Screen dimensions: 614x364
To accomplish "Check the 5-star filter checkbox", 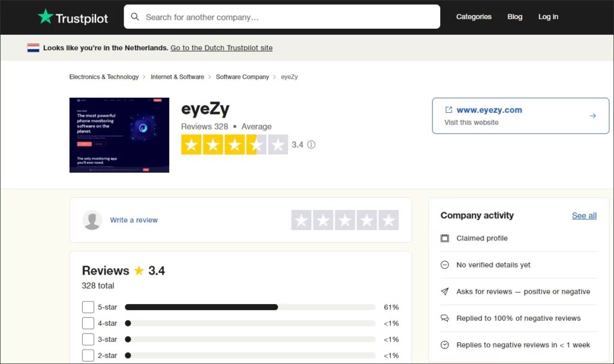I will tap(88, 307).
